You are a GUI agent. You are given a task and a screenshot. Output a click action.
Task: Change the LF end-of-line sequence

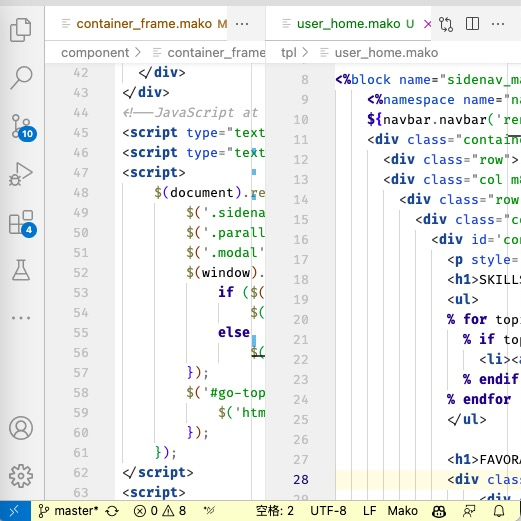[x=369, y=511]
